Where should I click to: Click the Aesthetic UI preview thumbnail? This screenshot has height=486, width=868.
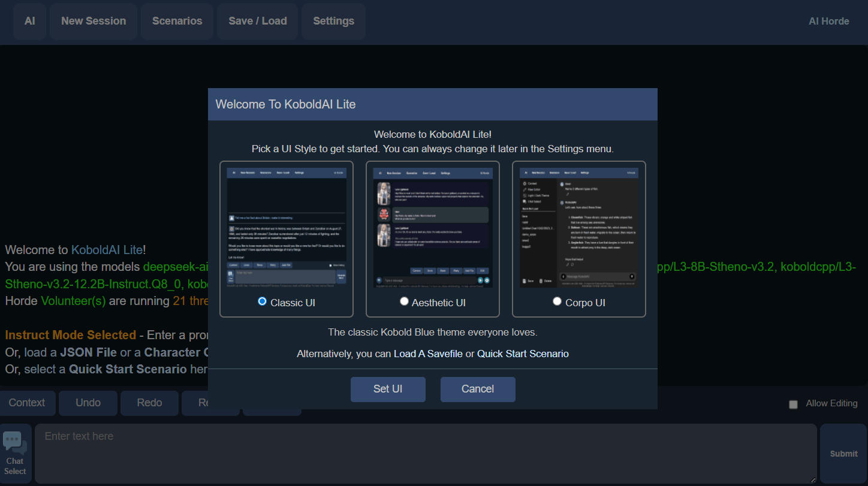point(432,228)
